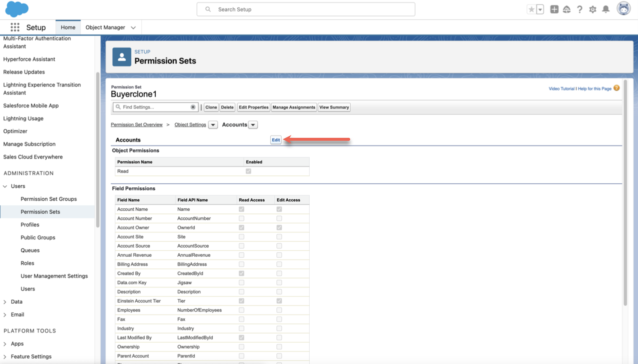Open the notifications bell

(x=606, y=9)
